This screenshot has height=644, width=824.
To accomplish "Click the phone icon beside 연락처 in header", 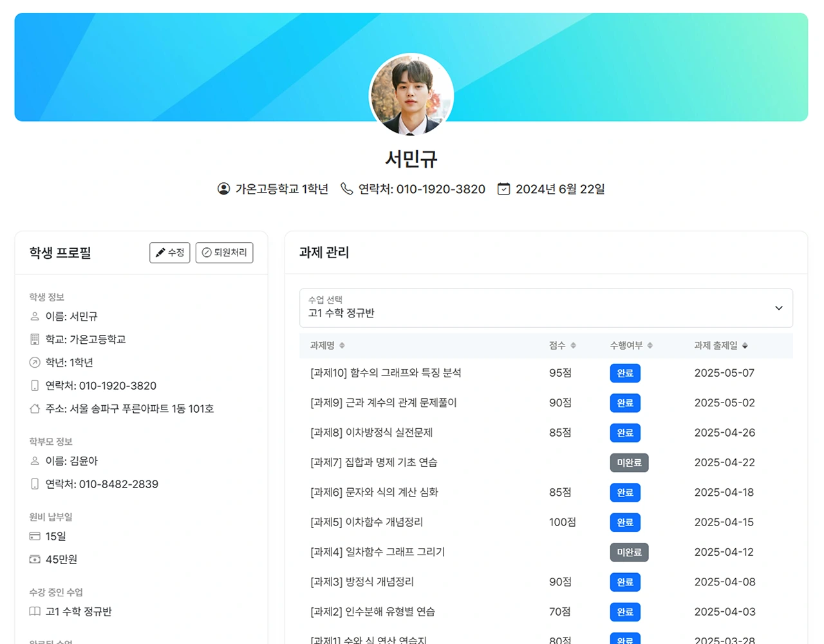I will tap(346, 189).
